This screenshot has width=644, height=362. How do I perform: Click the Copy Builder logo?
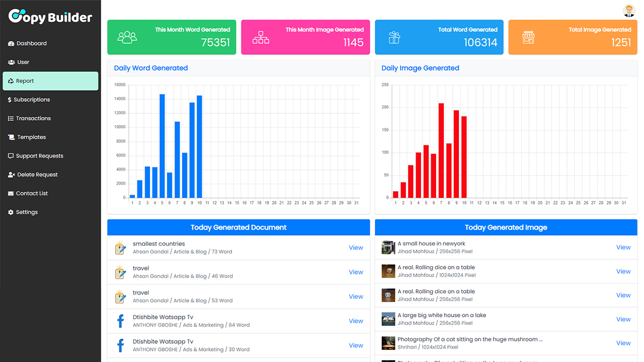[50, 17]
